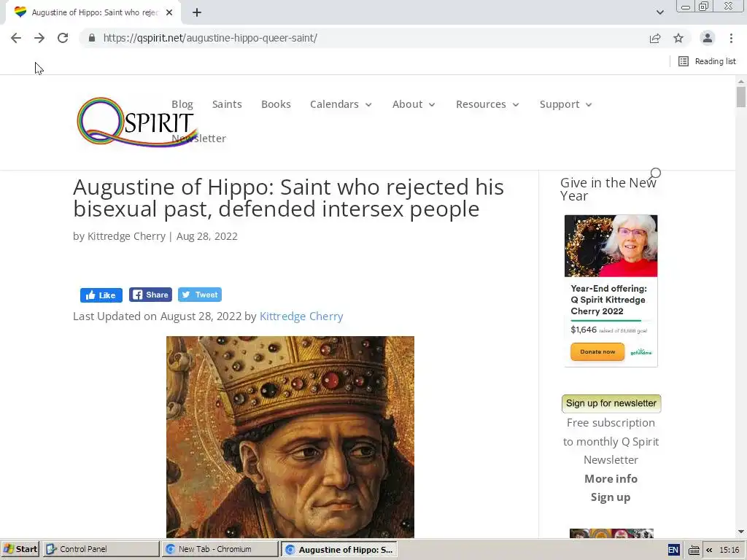The image size is (747, 560).
Task: Click the article headline title
Action: [288, 198]
